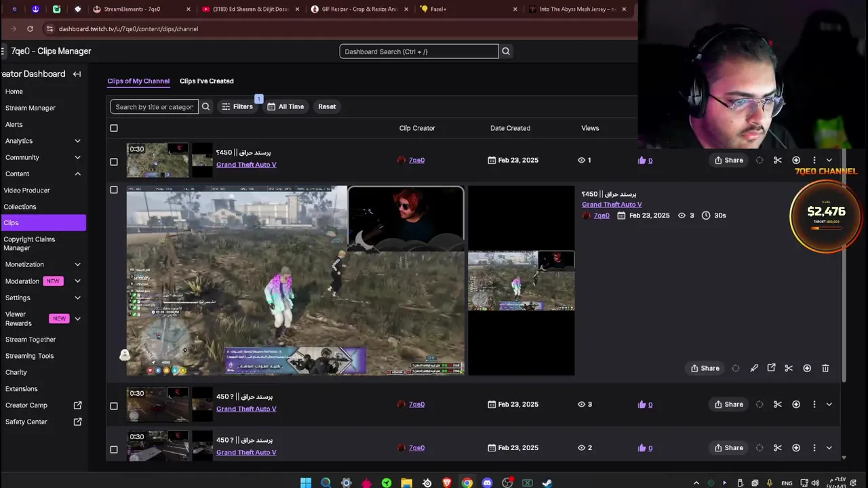Open Safety Center external link icon

(x=77, y=422)
